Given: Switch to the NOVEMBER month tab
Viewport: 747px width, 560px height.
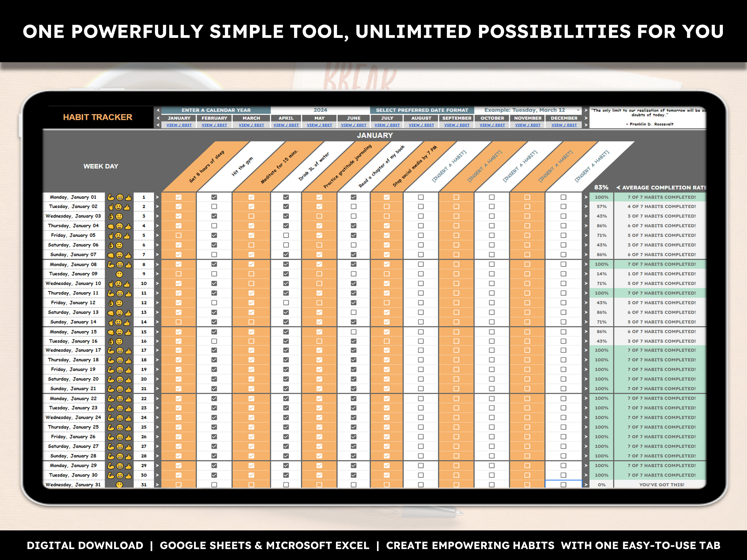Looking at the screenshot, I should click(x=527, y=118).
